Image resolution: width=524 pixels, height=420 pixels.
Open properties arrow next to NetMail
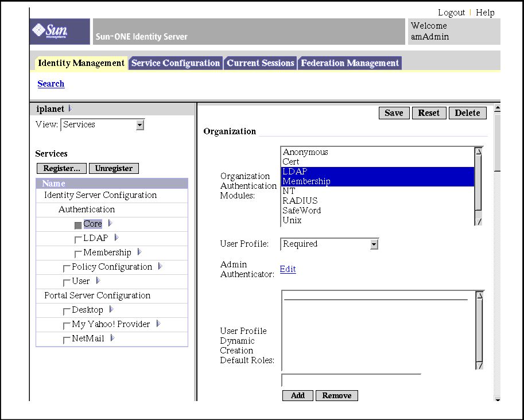point(112,338)
